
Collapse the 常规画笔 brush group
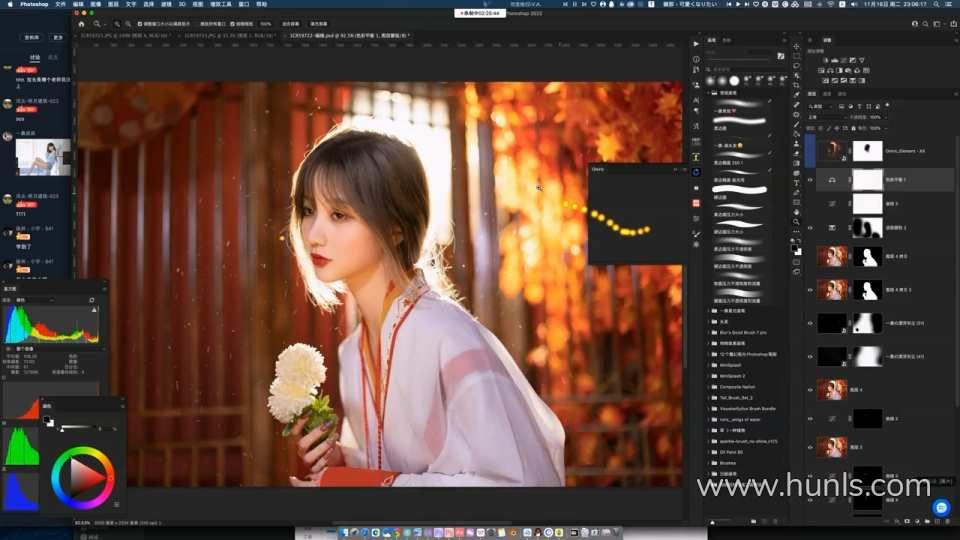[x=709, y=93]
